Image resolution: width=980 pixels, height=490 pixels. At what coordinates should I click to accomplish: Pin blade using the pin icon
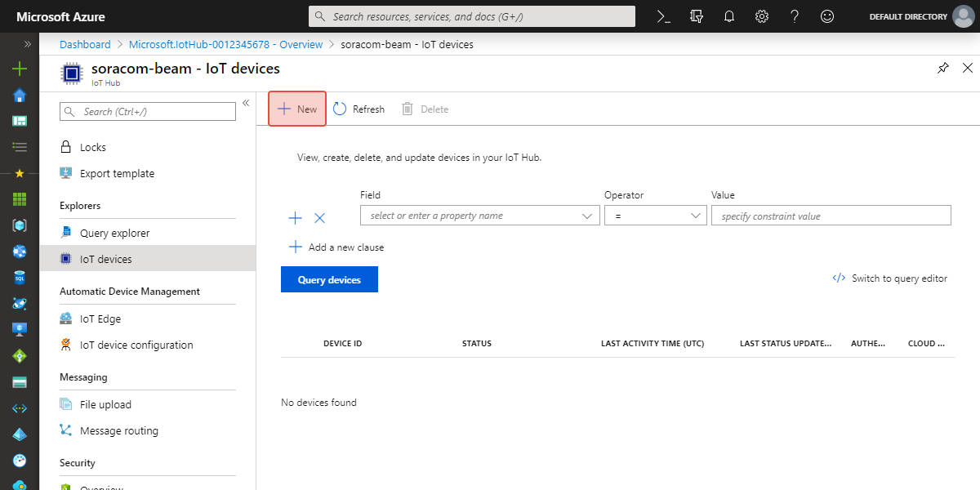tap(943, 69)
